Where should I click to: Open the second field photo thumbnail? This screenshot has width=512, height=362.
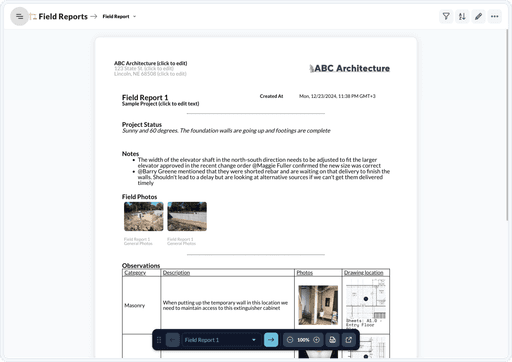[187, 216]
